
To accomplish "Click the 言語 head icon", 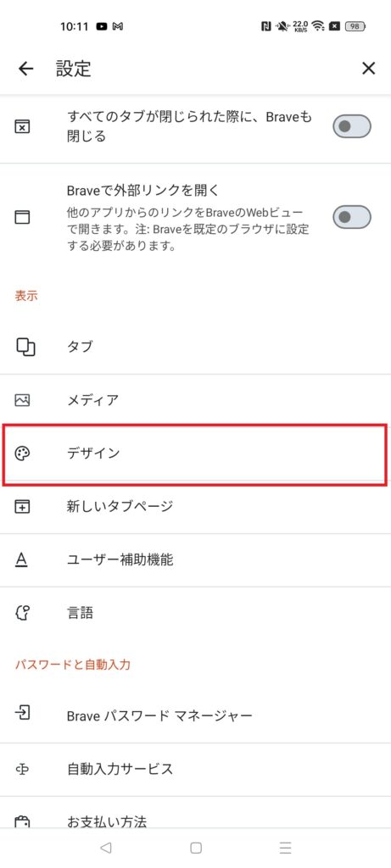I will coord(22,613).
